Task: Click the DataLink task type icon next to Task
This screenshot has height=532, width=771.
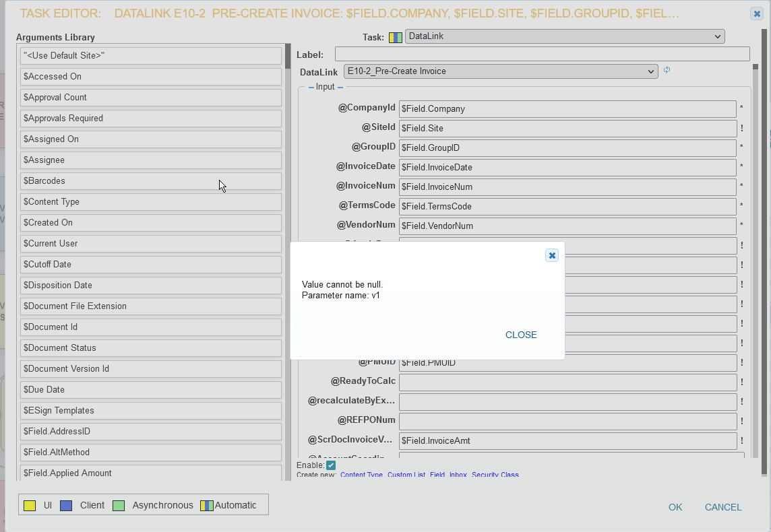Action: pyautogui.click(x=396, y=37)
